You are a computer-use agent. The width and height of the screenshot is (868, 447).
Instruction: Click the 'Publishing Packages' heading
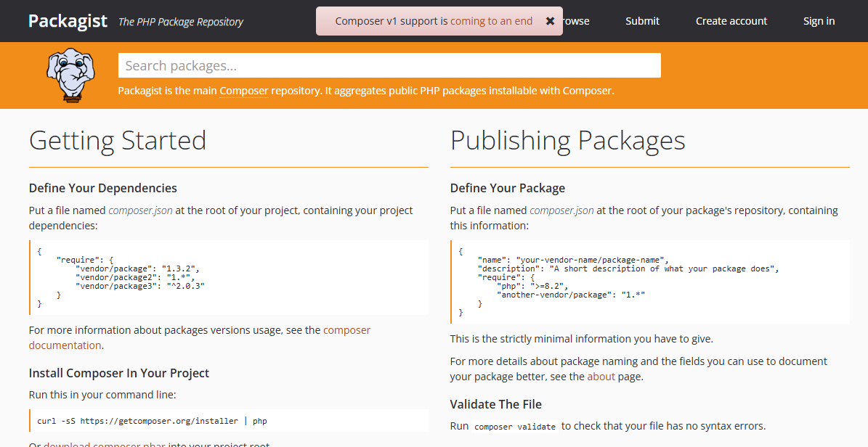coord(568,140)
